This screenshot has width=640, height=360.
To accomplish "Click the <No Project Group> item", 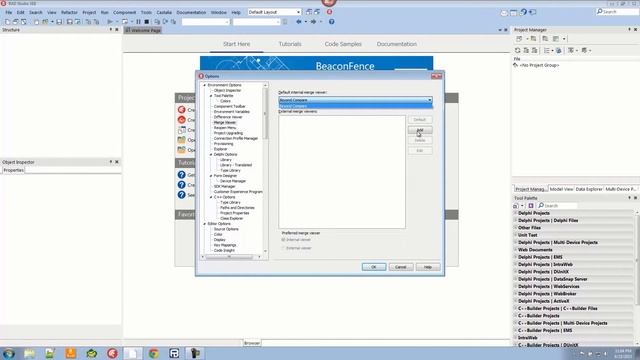I will click(x=539, y=65).
